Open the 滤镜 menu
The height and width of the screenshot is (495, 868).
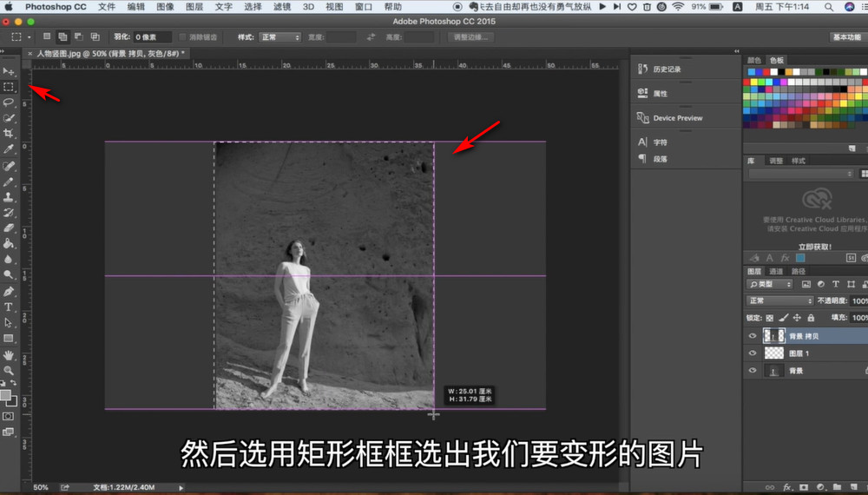pyautogui.click(x=282, y=7)
